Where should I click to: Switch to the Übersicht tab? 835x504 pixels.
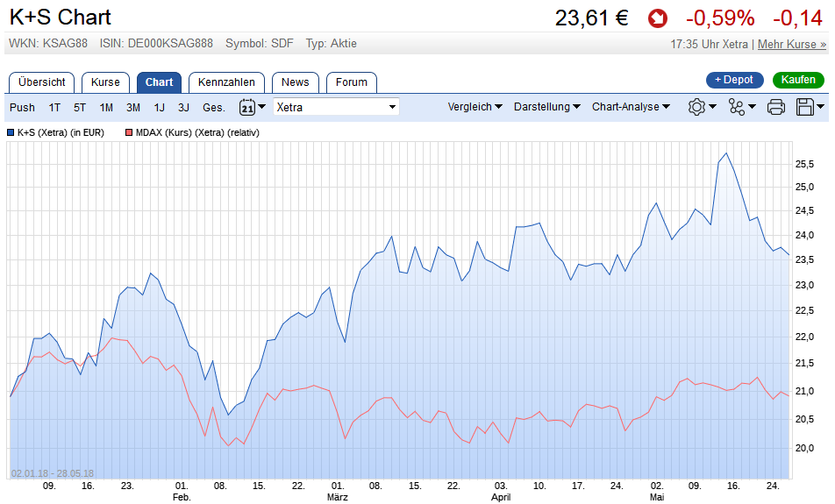pyautogui.click(x=42, y=82)
